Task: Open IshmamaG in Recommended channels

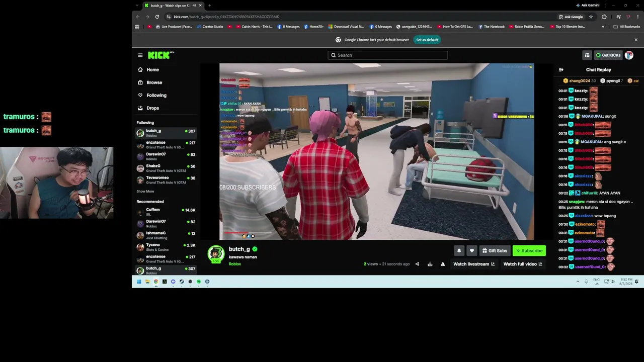Action: point(166,235)
